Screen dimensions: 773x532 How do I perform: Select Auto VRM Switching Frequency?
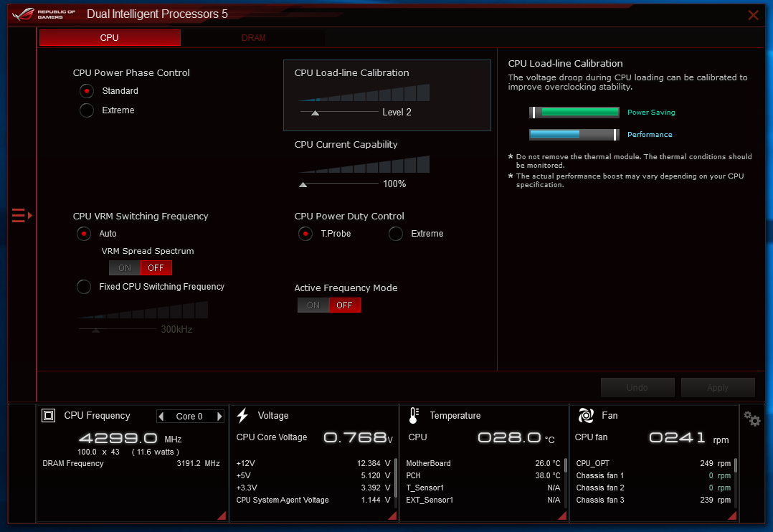pos(84,234)
